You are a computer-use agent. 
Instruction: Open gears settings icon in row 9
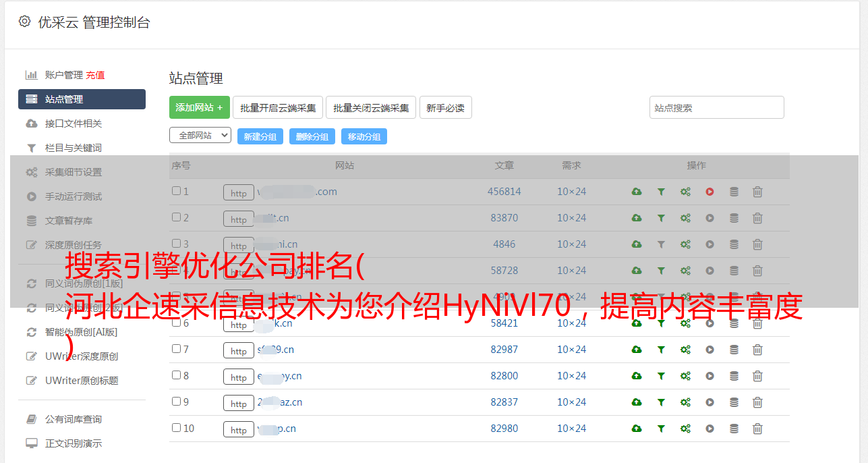point(685,402)
